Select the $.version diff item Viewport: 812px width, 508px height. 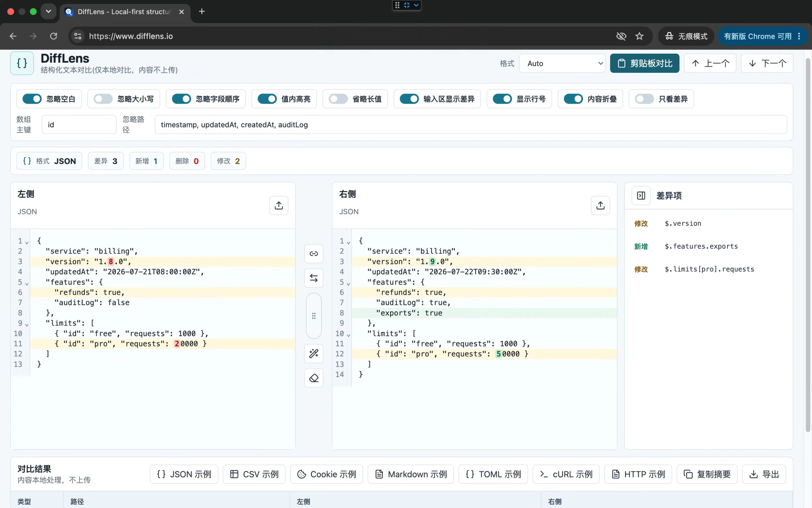[x=709, y=223]
